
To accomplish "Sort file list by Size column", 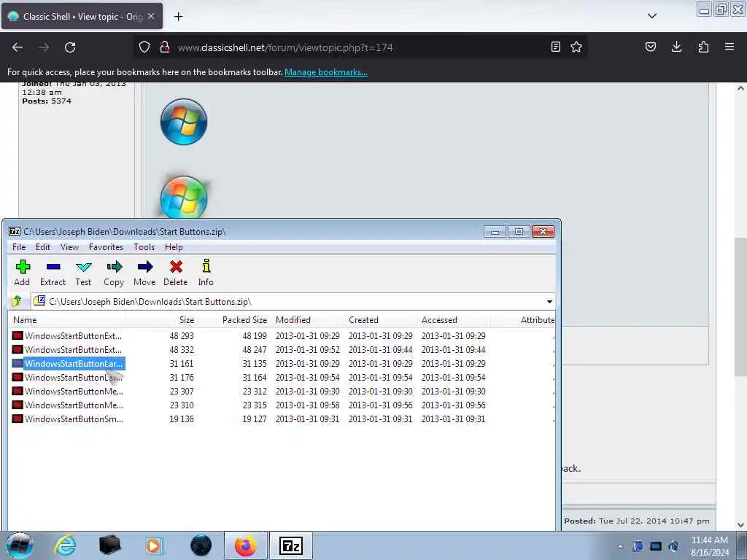I will tap(161, 320).
